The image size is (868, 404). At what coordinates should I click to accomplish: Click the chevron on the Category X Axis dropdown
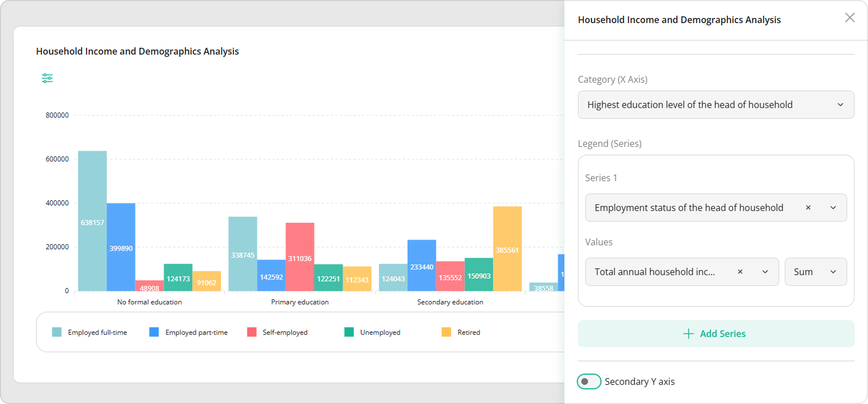point(840,105)
